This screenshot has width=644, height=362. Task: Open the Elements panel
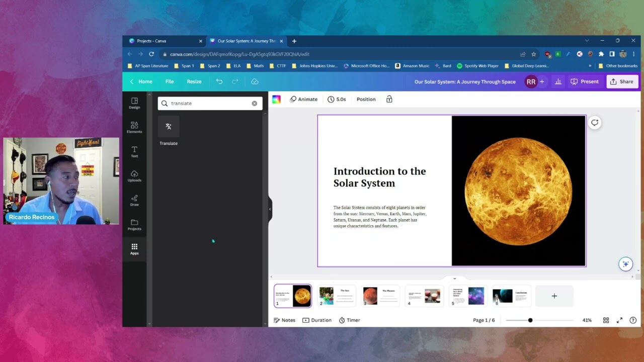click(134, 127)
